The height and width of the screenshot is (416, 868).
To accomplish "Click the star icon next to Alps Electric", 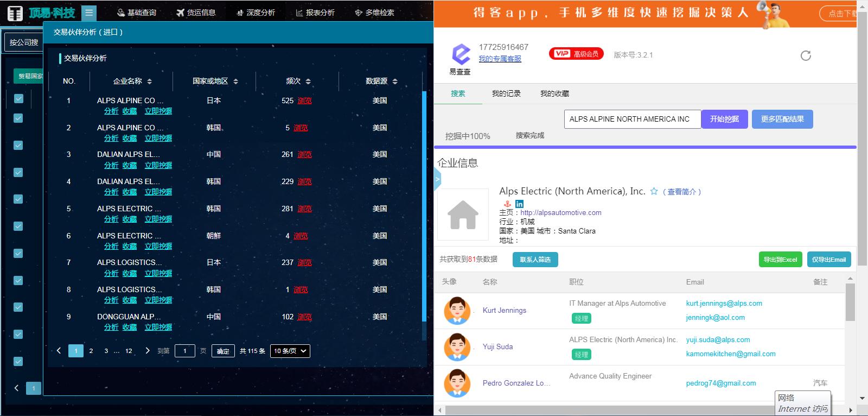I will (x=654, y=191).
